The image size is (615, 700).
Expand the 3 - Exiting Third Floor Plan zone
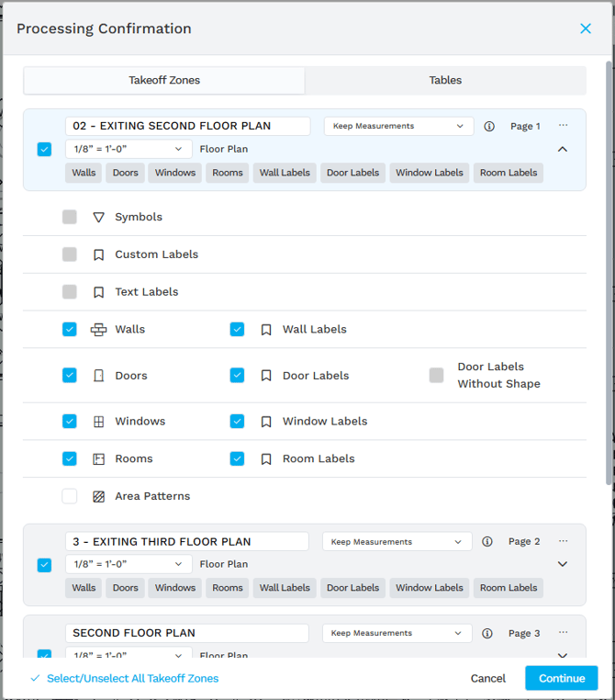click(563, 564)
